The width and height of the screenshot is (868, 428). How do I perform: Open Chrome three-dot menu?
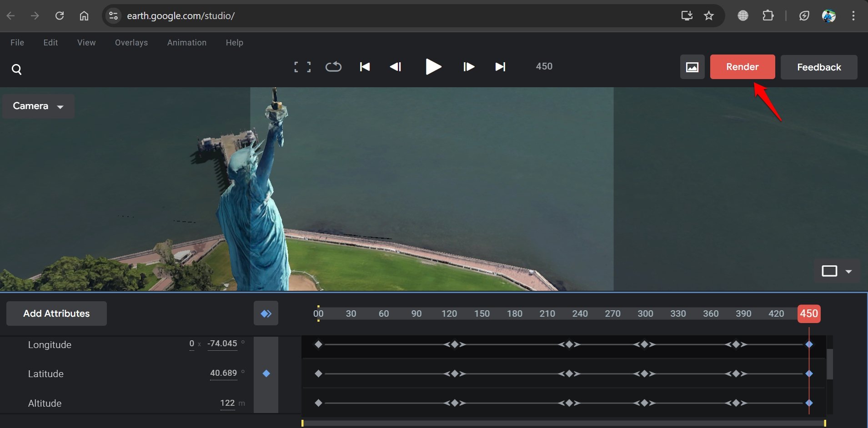tap(853, 16)
